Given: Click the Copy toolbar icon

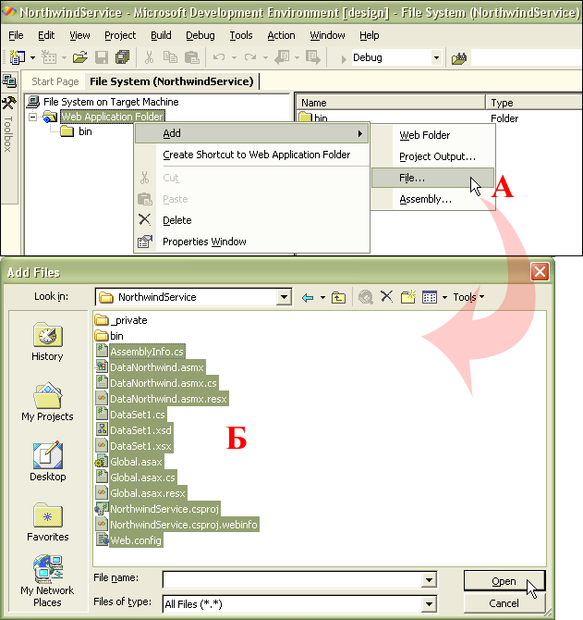Looking at the screenshot, I should [170, 58].
